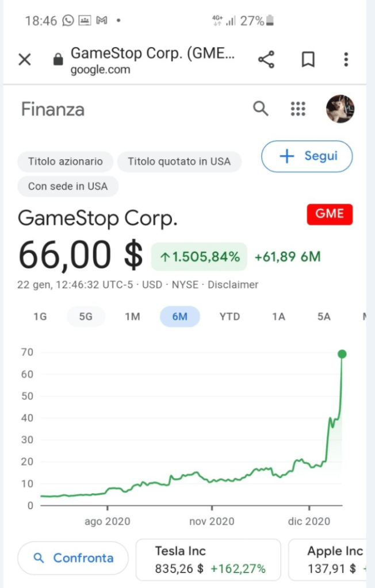Viewport: 375px width, 588px height.
Task: Open the Disclaimer link
Action: click(x=233, y=285)
